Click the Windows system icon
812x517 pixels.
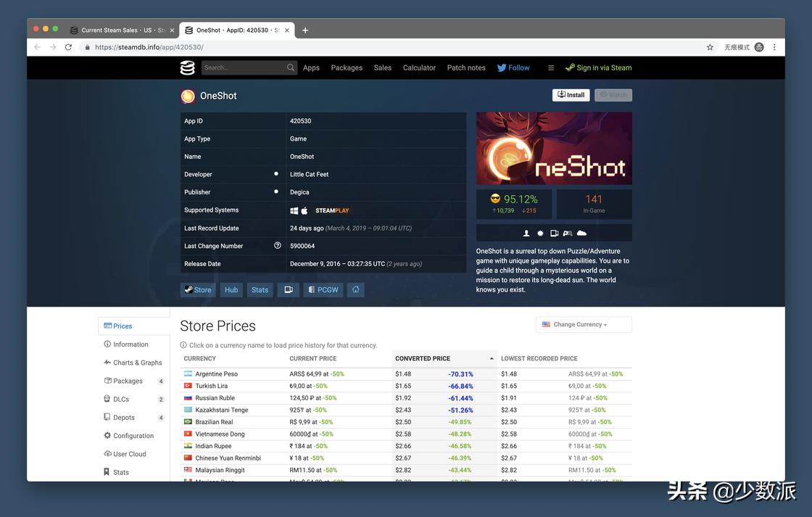tap(294, 210)
